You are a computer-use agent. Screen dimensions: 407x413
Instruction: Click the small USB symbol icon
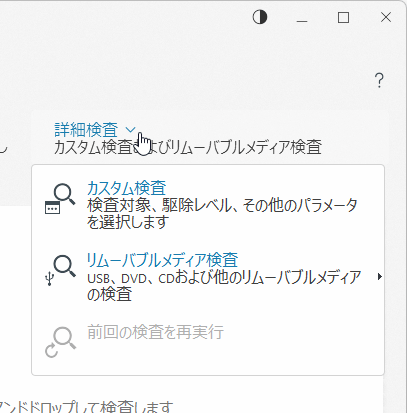click(x=49, y=279)
